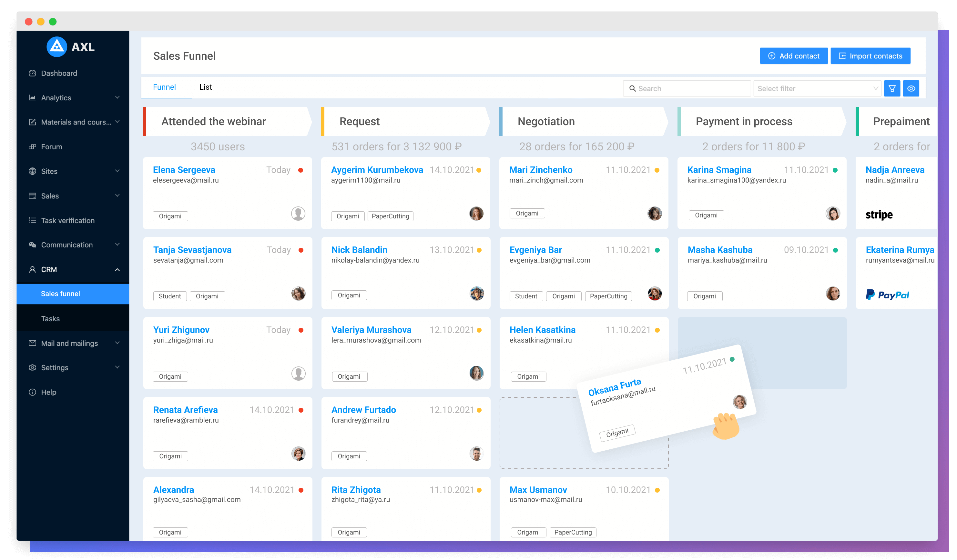Click the Mail and mailings envelope icon

tap(33, 344)
